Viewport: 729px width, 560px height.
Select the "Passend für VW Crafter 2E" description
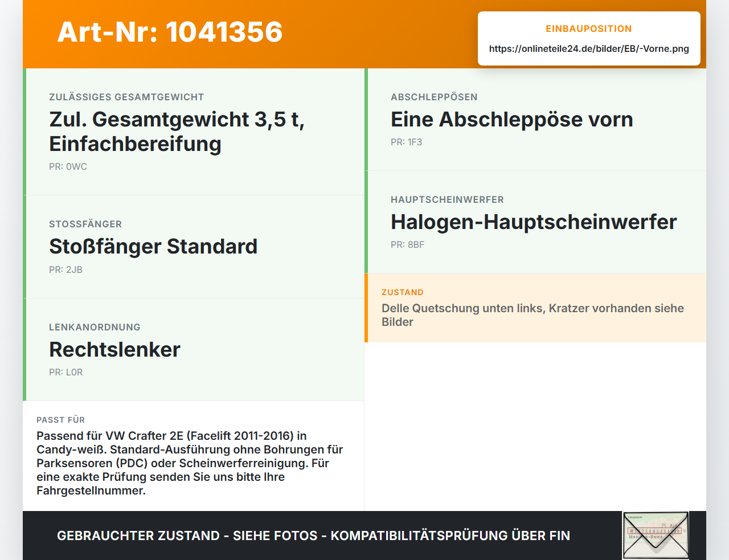pyautogui.click(x=190, y=463)
